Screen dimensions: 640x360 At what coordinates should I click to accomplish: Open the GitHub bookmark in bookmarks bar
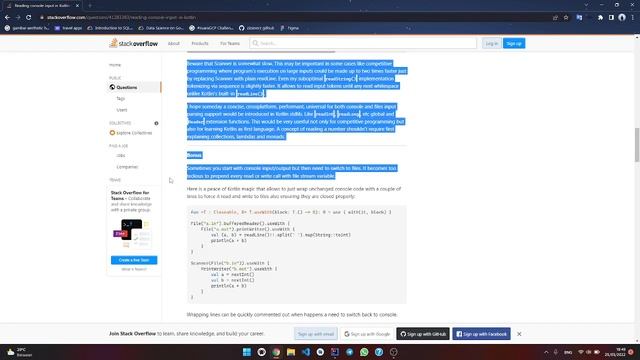tap(256, 28)
